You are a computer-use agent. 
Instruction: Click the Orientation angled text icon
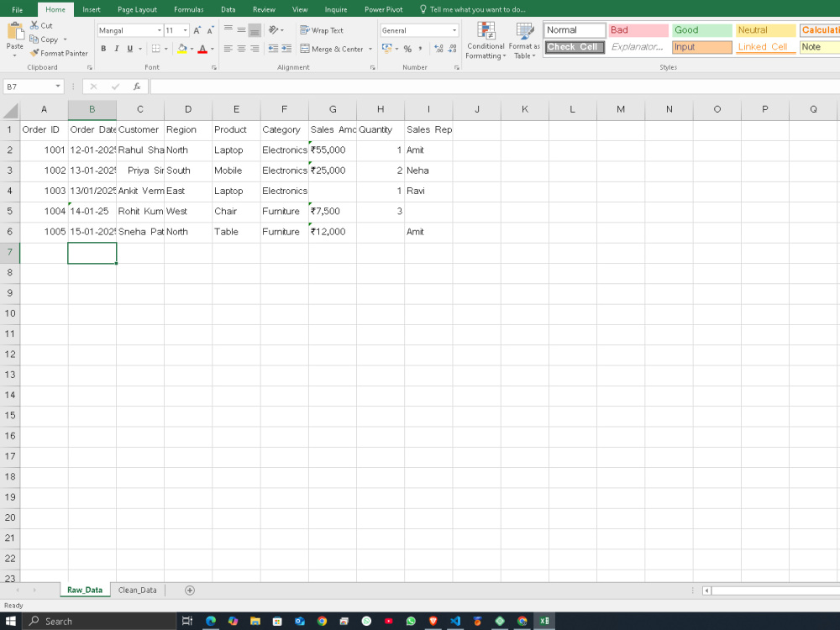pyautogui.click(x=274, y=30)
